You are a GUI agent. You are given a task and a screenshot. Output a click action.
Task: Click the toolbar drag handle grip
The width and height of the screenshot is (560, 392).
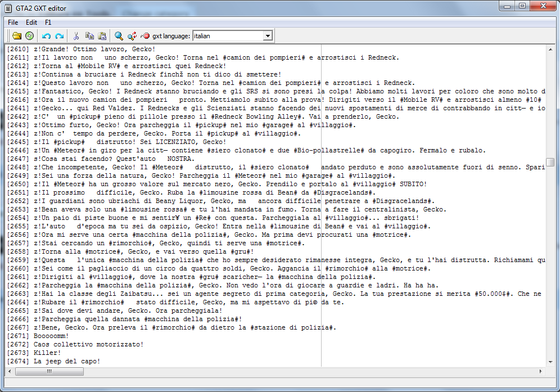(x=8, y=36)
